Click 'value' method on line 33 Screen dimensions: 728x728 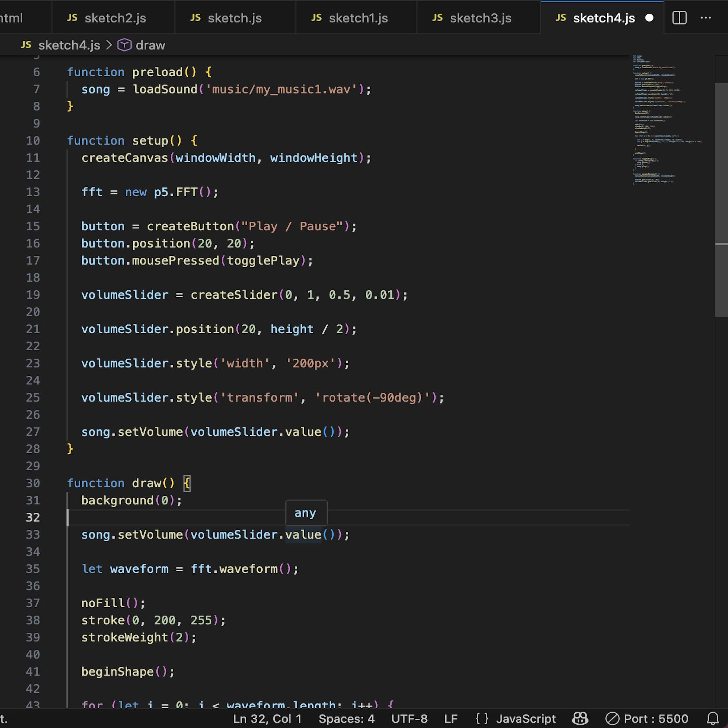pos(303,534)
